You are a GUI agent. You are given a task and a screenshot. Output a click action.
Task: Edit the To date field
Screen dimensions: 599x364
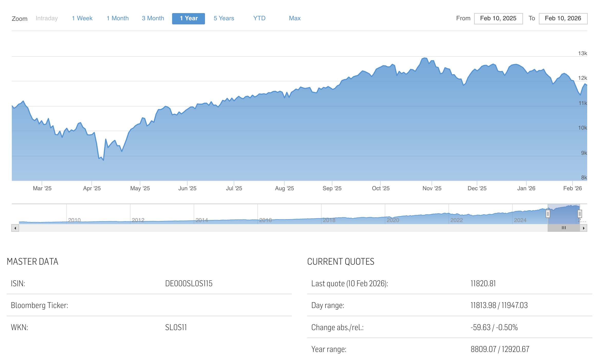[x=563, y=18]
